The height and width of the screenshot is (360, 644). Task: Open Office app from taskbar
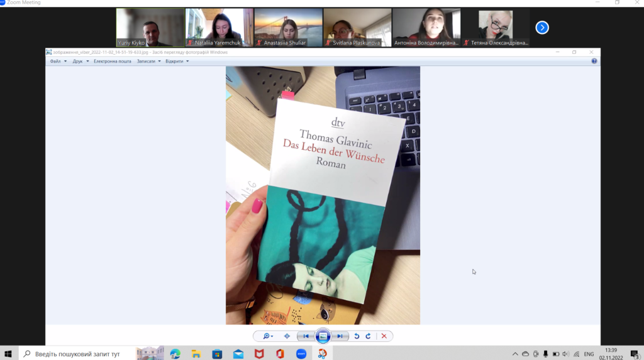pos(280,354)
